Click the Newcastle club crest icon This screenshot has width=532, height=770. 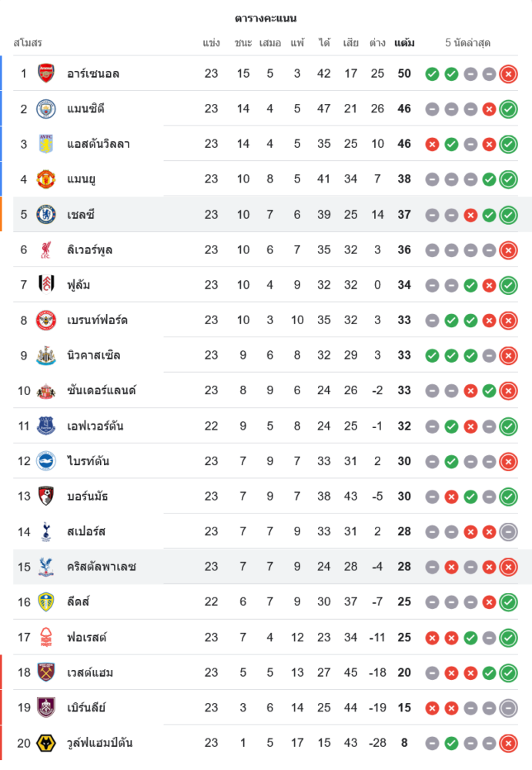click(46, 355)
